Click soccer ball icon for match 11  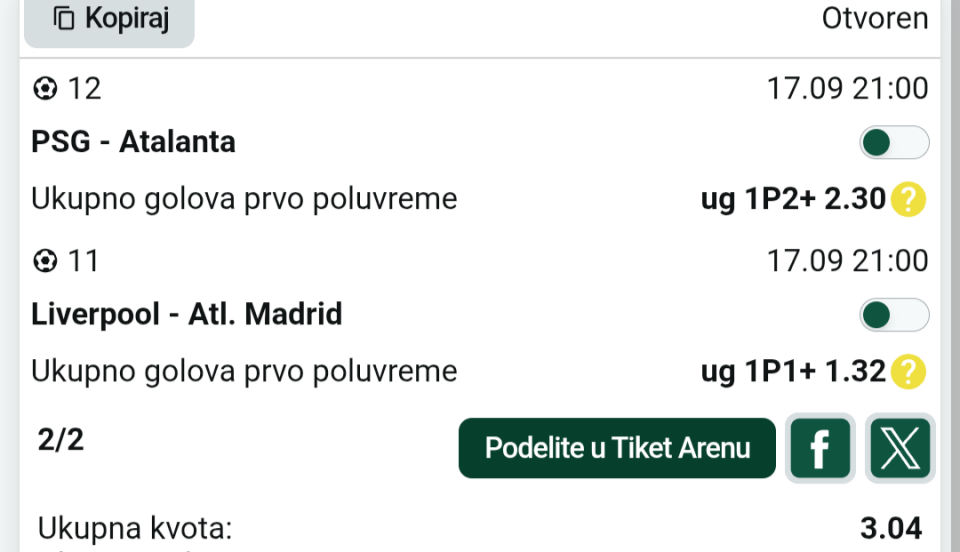click(45, 261)
